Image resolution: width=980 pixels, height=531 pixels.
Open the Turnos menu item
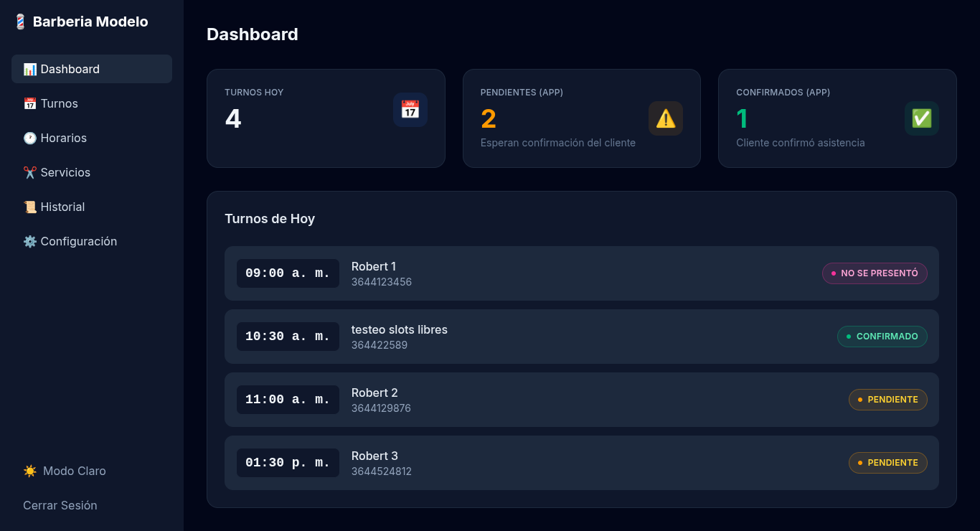(59, 103)
